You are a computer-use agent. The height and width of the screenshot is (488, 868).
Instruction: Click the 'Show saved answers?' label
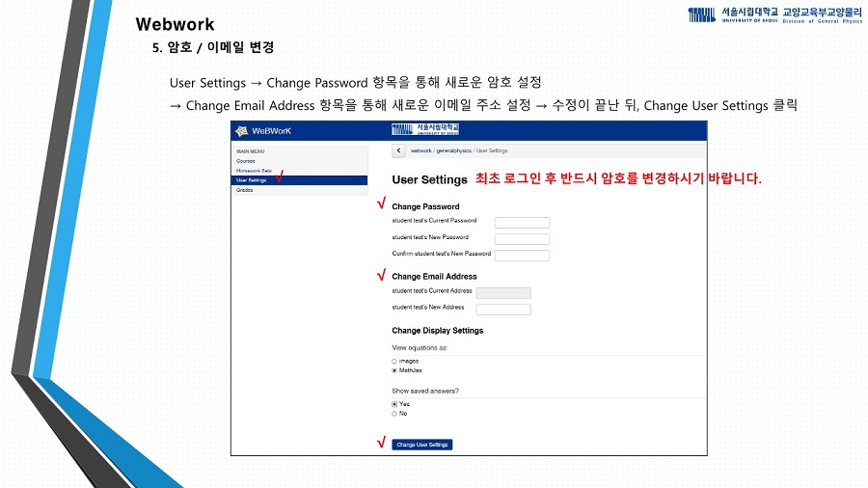(425, 391)
